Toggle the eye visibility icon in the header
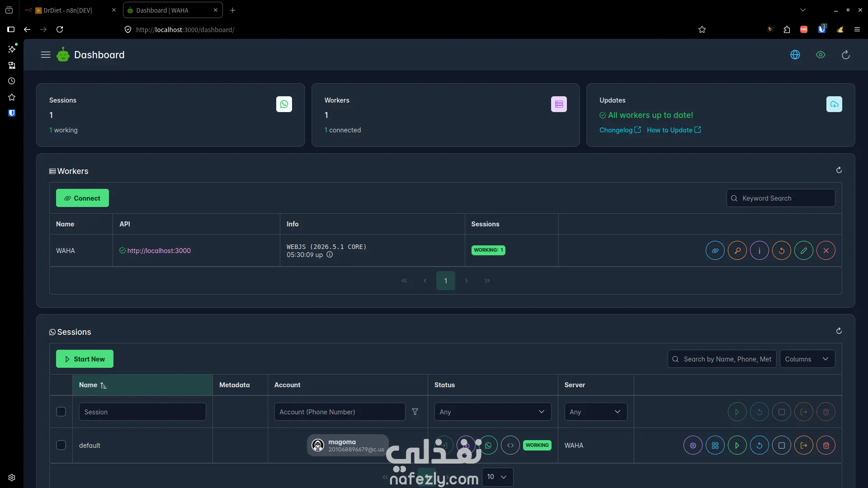 (821, 55)
